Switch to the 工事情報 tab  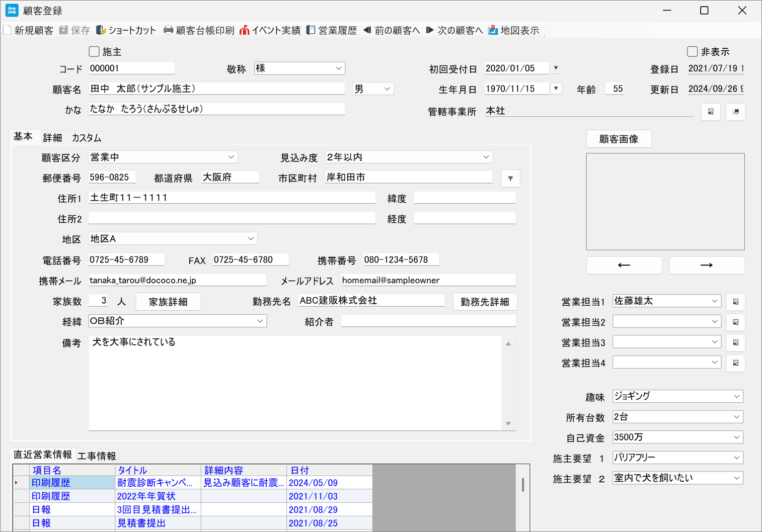(x=97, y=456)
